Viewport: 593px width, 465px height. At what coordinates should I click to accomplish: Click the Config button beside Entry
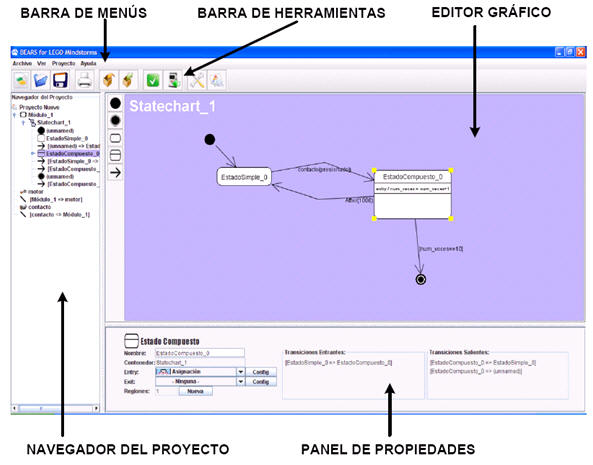(261, 372)
